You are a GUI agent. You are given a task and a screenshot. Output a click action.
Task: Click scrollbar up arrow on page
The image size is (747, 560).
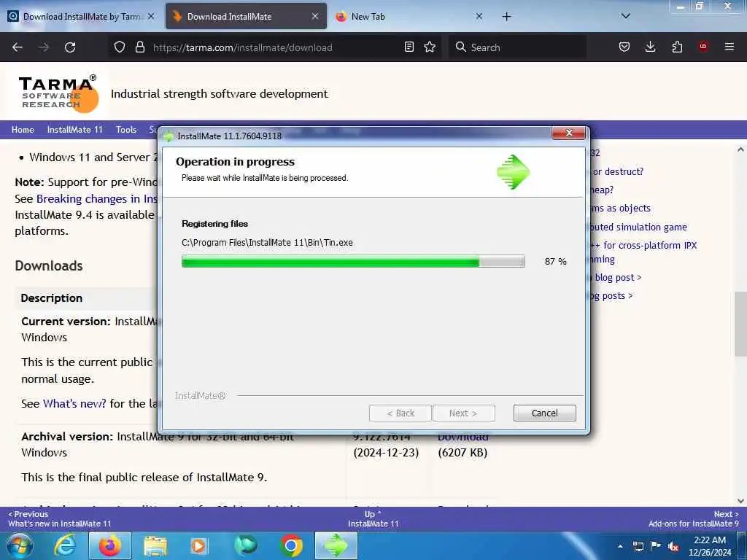pyautogui.click(x=740, y=149)
